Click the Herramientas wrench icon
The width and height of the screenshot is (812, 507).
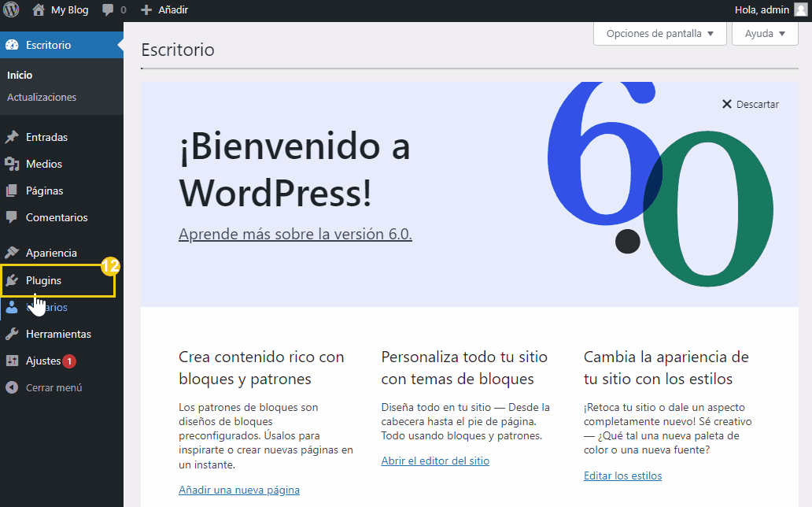coord(12,334)
